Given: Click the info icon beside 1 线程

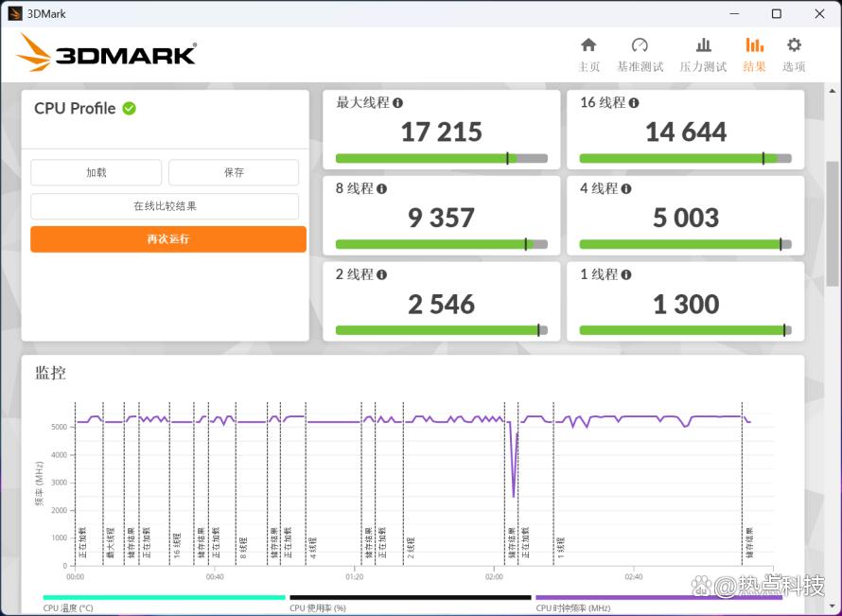Looking at the screenshot, I should (625, 274).
